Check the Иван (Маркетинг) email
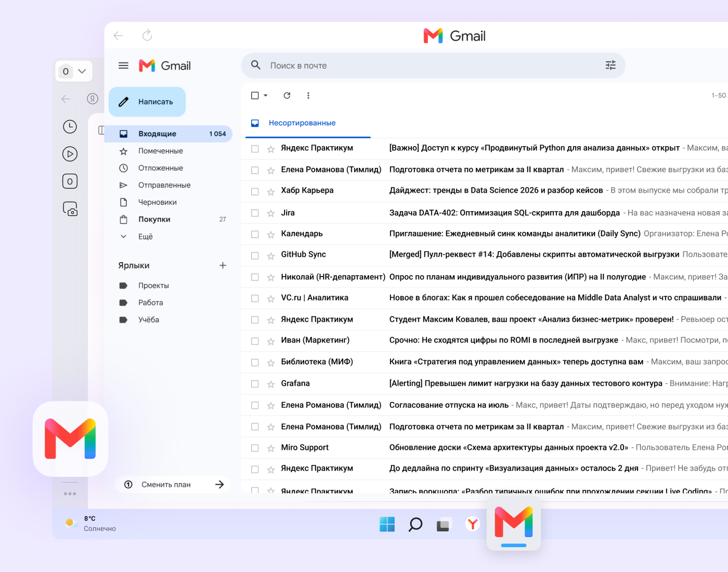Screen dimensions: 728x572 coord(255,341)
